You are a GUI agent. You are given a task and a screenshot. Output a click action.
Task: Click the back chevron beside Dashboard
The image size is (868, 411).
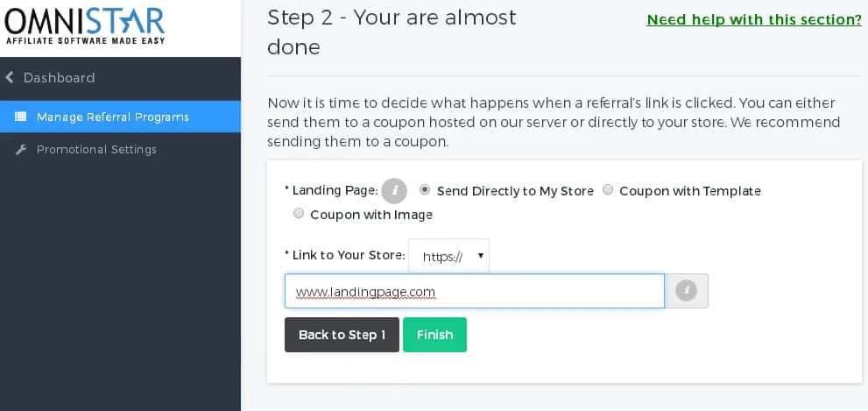click(10, 78)
